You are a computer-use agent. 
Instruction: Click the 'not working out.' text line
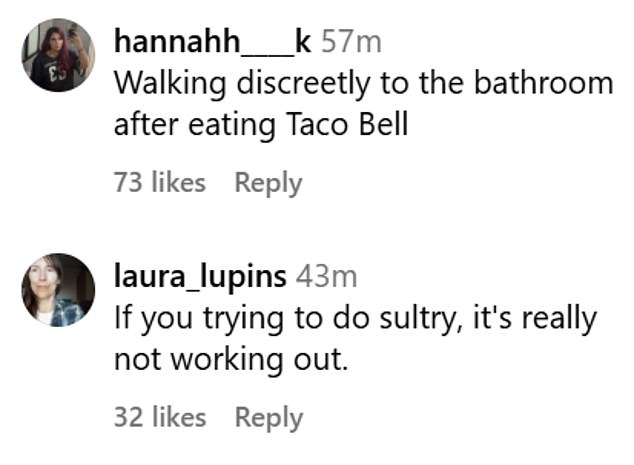pos(231,360)
